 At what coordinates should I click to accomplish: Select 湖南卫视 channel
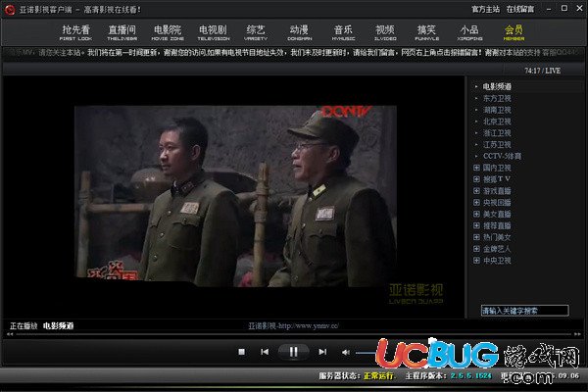tap(497, 110)
